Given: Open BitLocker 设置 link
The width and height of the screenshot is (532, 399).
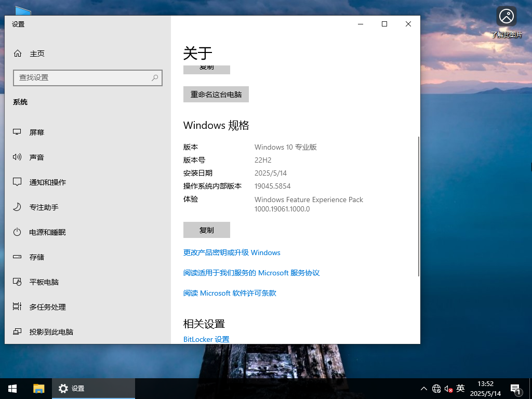Looking at the screenshot, I should coord(206,339).
